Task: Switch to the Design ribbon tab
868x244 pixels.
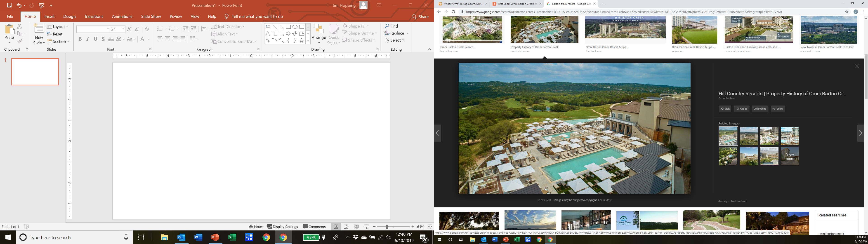Action: (69, 16)
